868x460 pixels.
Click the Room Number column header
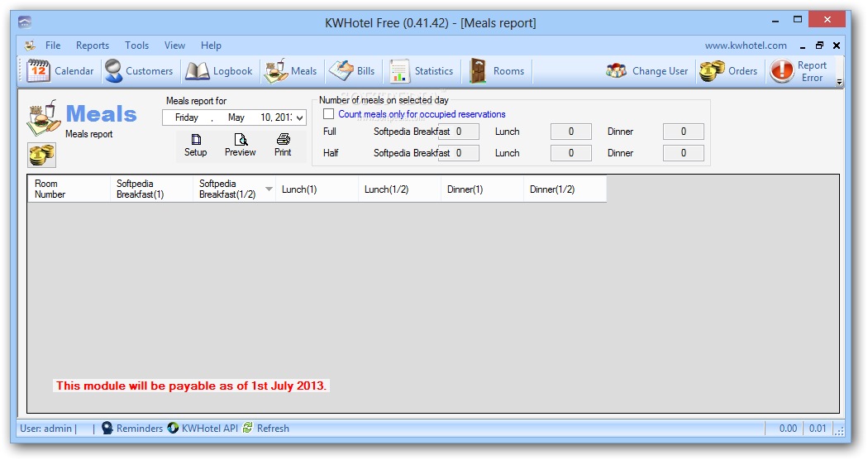tap(69, 189)
